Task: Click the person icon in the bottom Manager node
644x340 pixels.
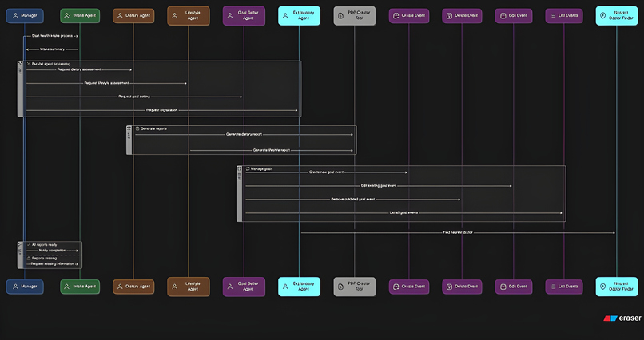Action: 15,287
